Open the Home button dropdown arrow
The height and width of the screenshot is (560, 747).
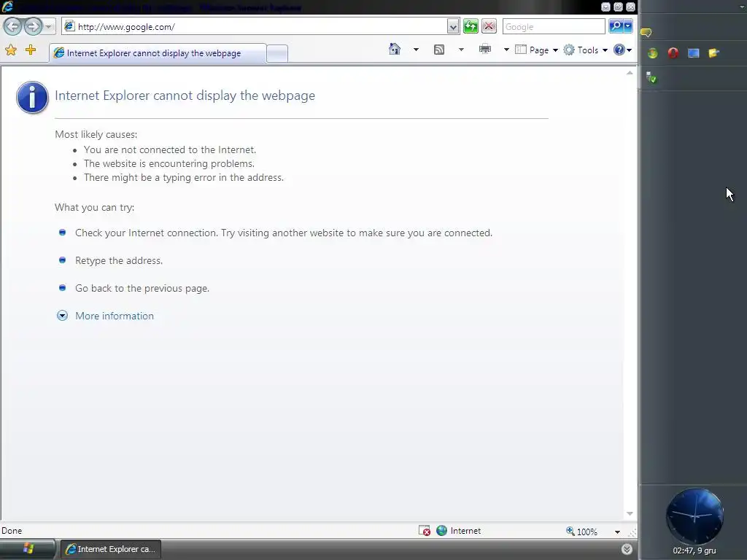[416, 50]
